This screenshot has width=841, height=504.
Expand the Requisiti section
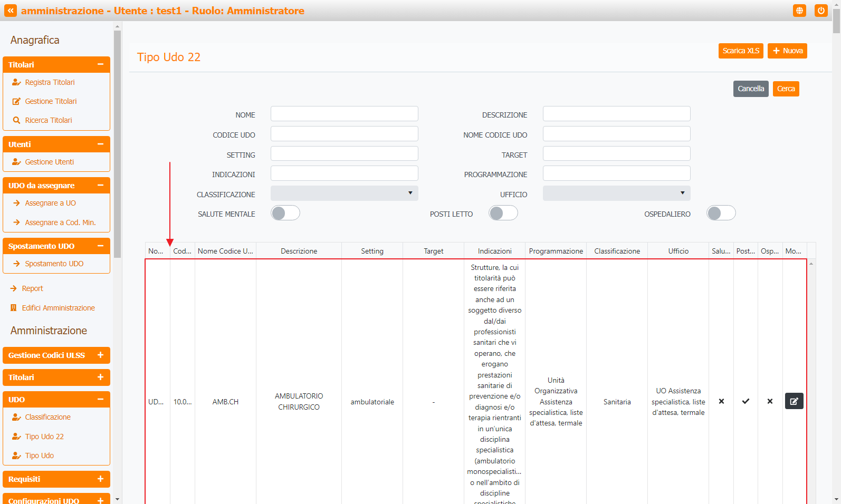100,479
